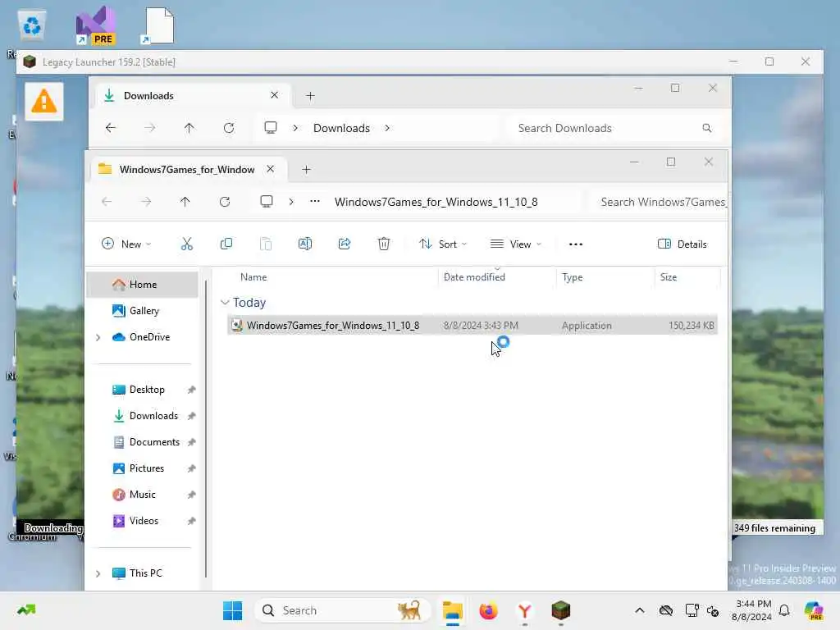Open Gallery in the navigation pane
Viewport: 840px width, 630px height.
pos(143,311)
